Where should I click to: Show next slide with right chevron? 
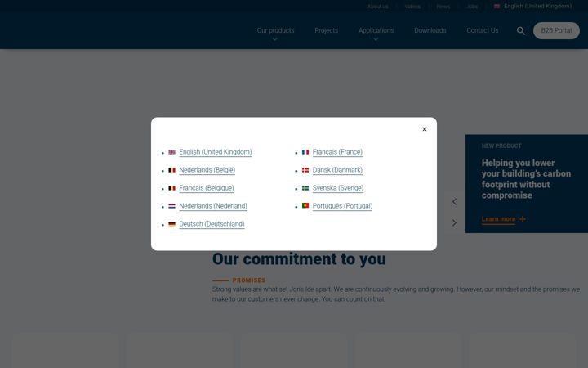[x=454, y=222]
